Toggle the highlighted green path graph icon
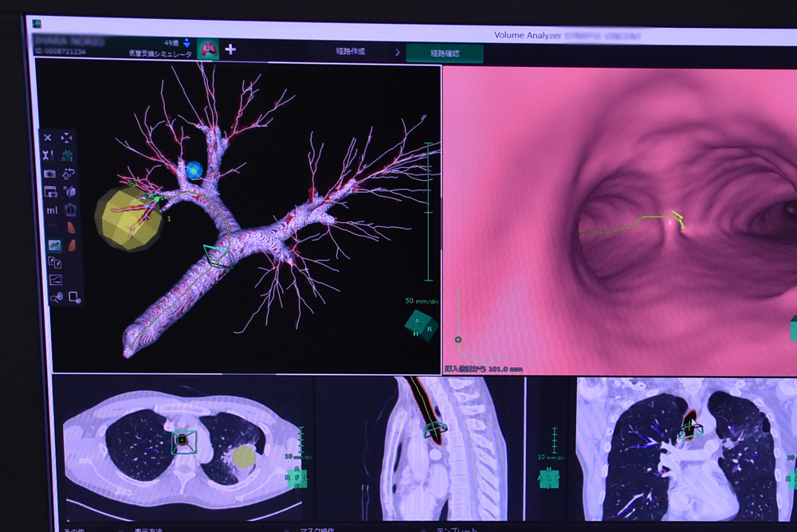The width and height of the screenshot is (797, 532). (x=54, y=245)
